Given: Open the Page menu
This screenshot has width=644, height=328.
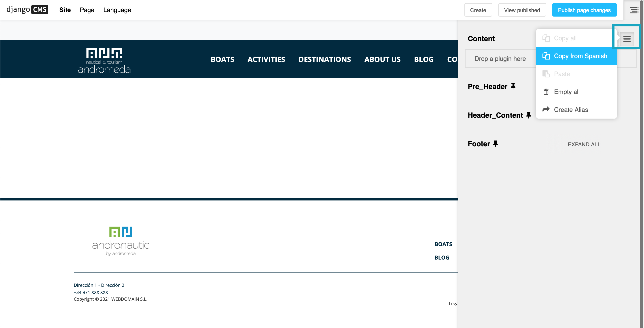Looking at the screenshot, I should pyautogui.click(x=87, y=10).
